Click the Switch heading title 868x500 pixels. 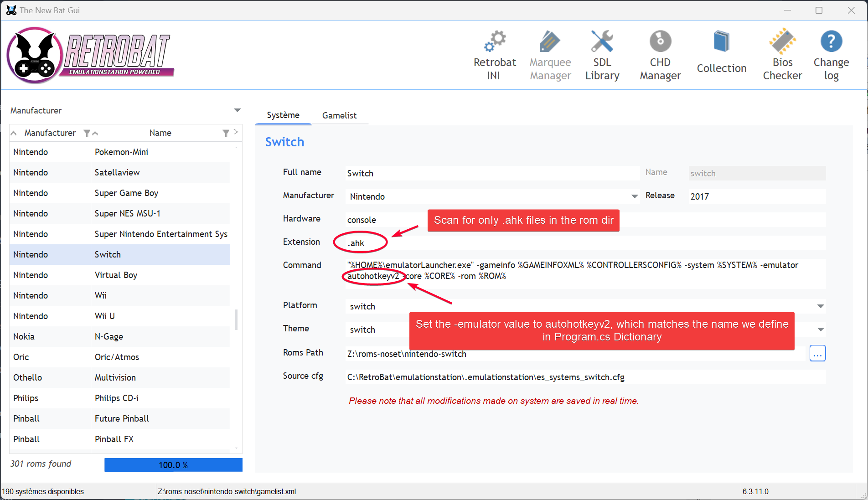tap(284, 142)
